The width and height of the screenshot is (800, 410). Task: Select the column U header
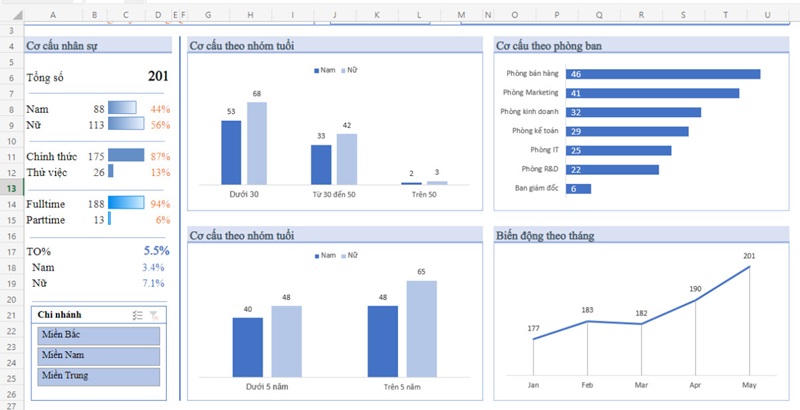tap(767, 15)
